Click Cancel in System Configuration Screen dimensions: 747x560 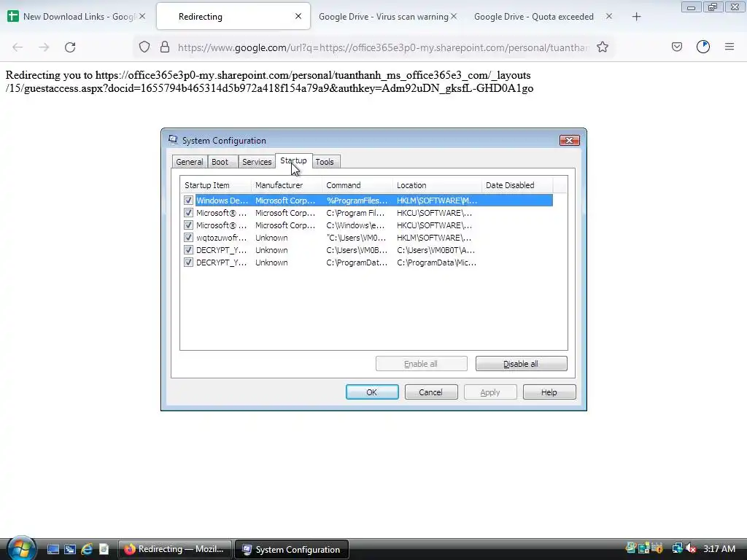coord(431,392)
